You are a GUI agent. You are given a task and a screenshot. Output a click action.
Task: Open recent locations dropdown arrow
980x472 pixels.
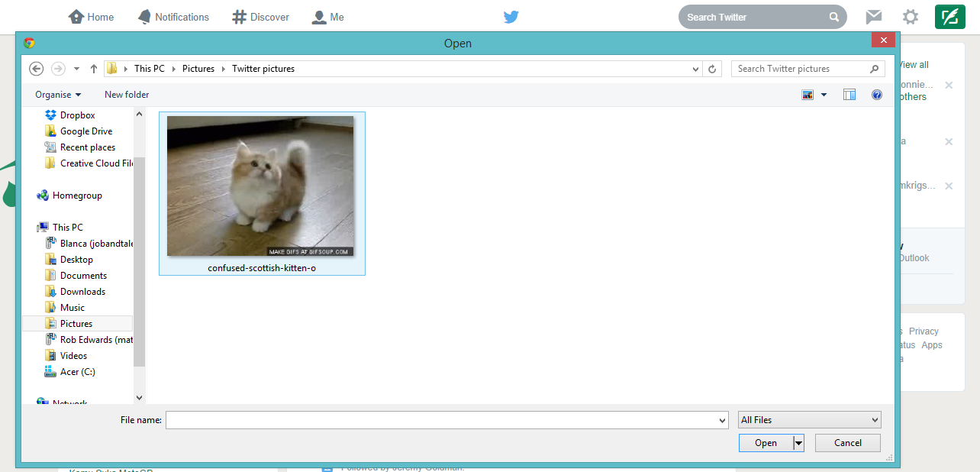click(x=76, y=69)
